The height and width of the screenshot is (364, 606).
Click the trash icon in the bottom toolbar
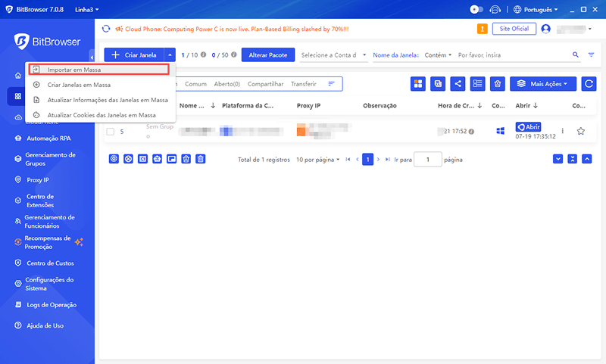pos(201,159)
